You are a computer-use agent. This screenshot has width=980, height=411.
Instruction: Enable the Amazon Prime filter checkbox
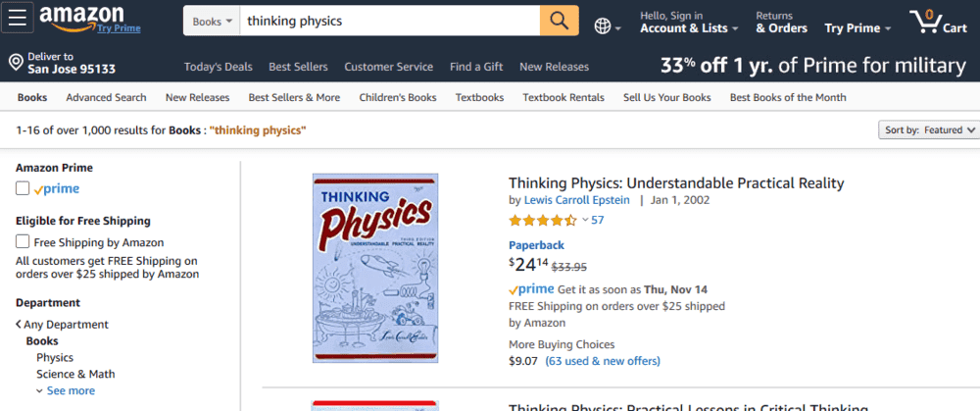23,189
